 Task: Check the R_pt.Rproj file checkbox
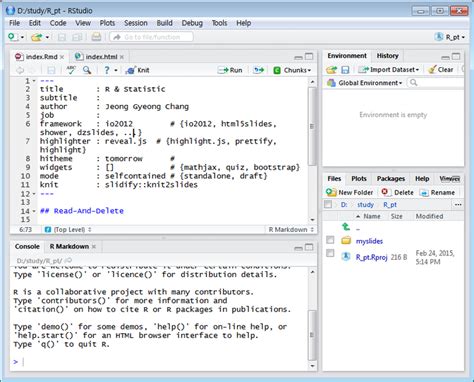coord(330,253)
